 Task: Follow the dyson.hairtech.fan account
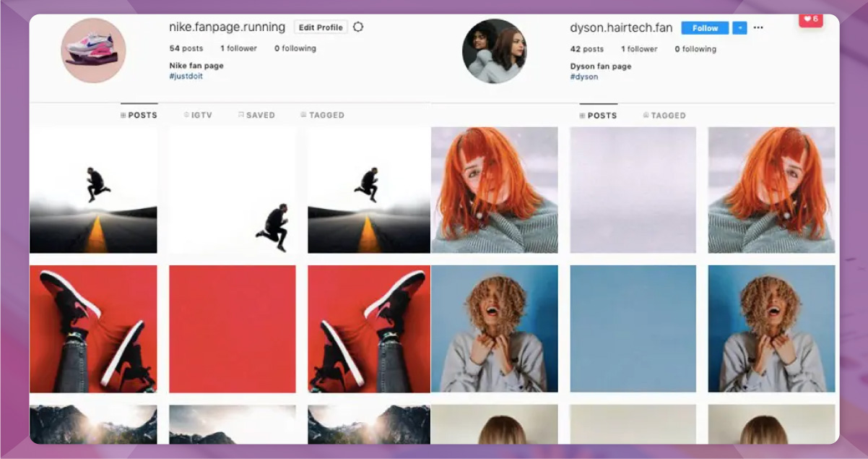point(704,27)
